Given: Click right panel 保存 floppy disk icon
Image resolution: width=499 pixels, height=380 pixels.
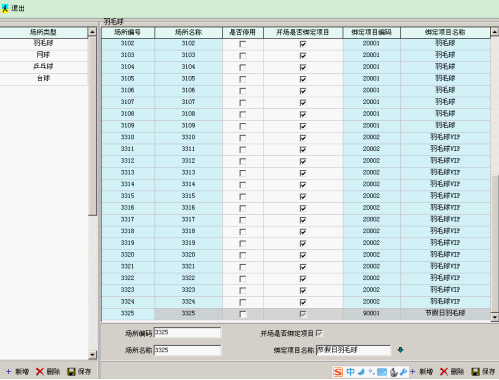Looking at the screenshot, I should coord(475,372).
